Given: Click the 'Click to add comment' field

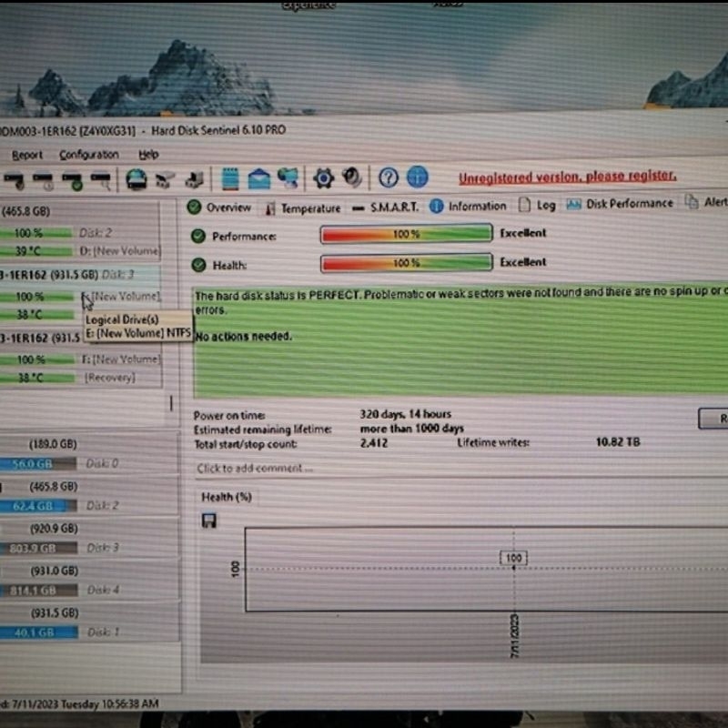Looking at the screenshot, I should (255, 469).
